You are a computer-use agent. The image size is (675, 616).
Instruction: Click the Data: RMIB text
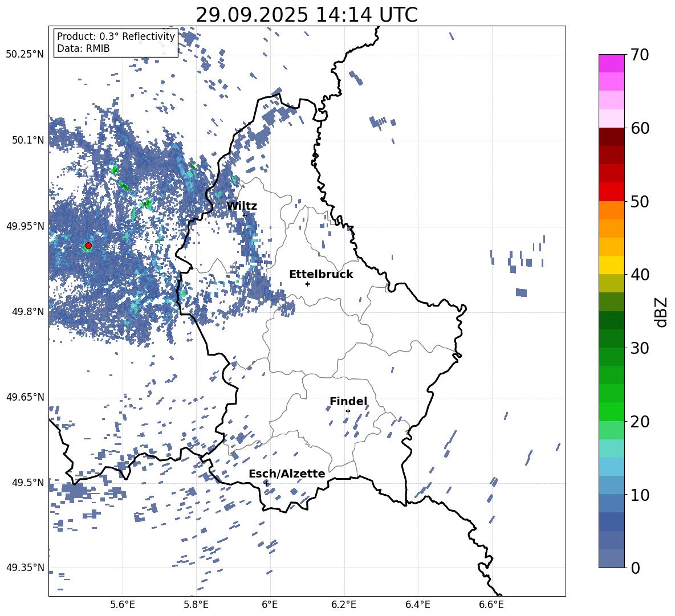pos(83,48)
